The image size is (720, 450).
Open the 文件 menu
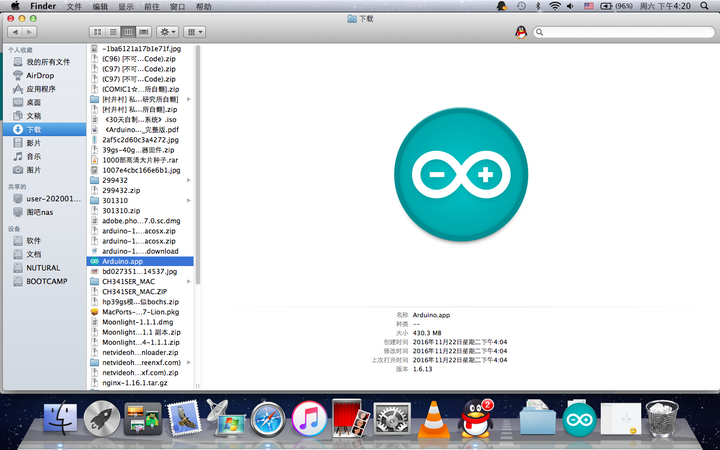click(x=74, y=6)
